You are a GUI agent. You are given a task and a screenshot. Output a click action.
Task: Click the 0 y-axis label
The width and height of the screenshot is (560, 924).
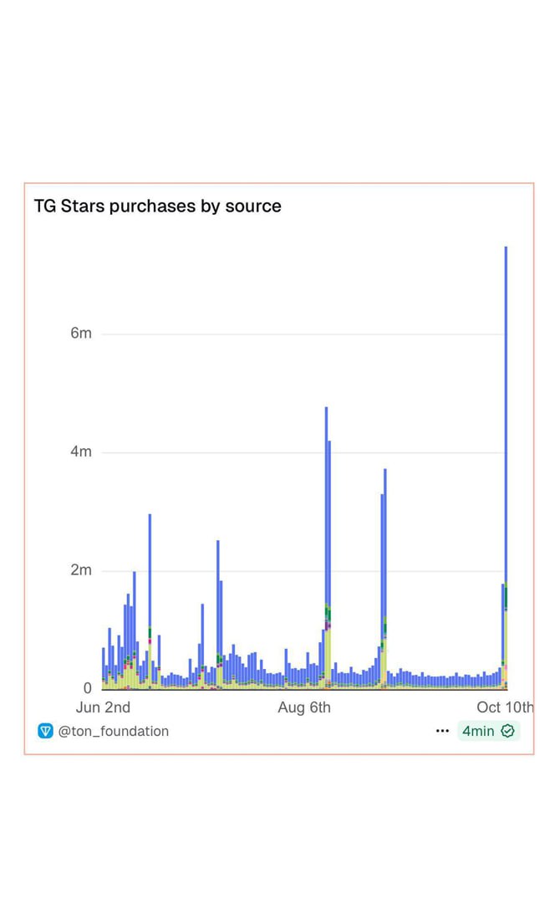click(x=87, y=689)
